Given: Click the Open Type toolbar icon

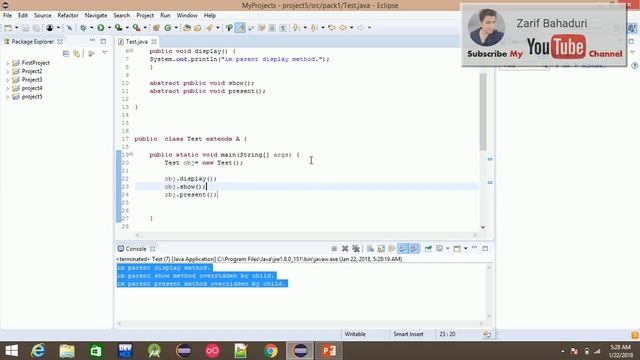Looking at the screenshot, I should point(187,28).
